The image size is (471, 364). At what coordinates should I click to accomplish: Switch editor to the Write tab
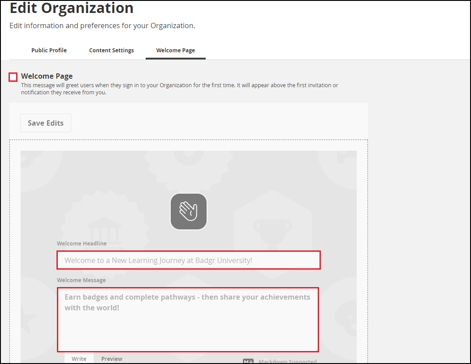tap(79, 359)
